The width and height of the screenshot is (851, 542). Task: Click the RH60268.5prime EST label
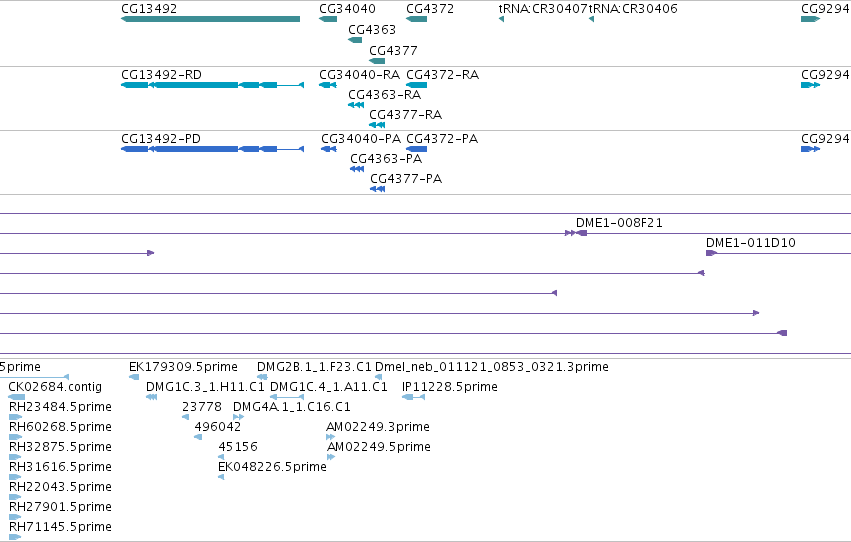(x=60, y=428)
